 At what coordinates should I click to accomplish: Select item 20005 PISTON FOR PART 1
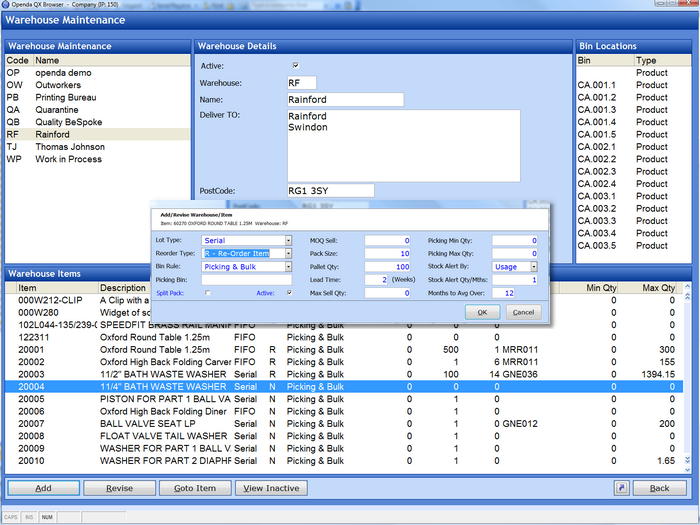(344, 399)
